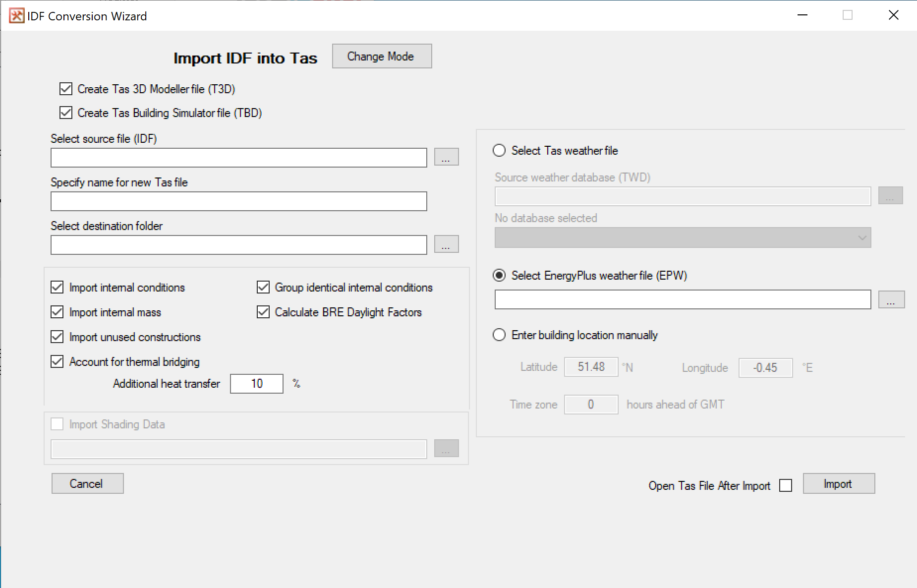Viewport: 917px width, 588px height.
Task: Disable Group identical internal conditions
Action: pyautogui.click(x=262, y=287)
